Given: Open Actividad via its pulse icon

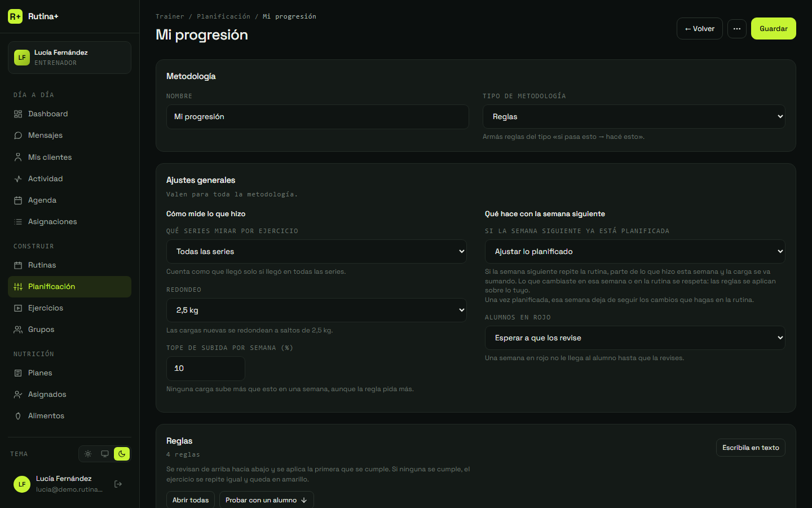Looking at the screenshot, I should (x=18, y=179).
